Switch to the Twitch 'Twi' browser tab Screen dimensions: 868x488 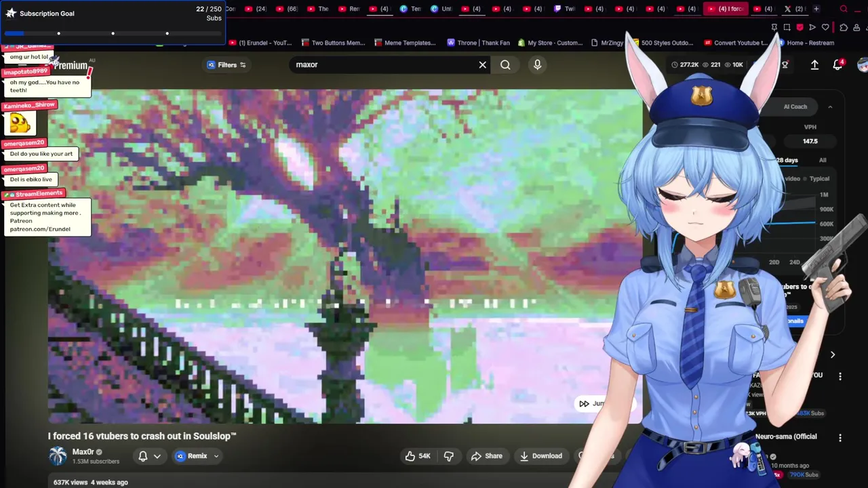tap(564, 9)
